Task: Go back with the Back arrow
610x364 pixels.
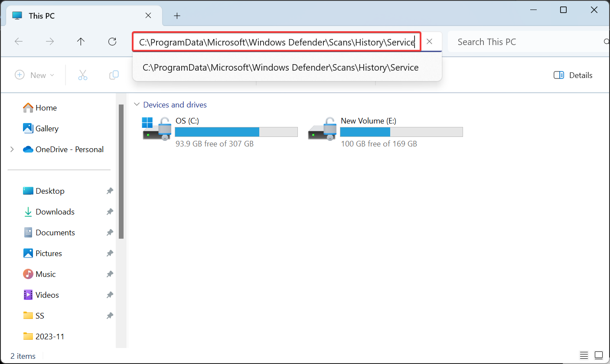Action: [19, 42]
